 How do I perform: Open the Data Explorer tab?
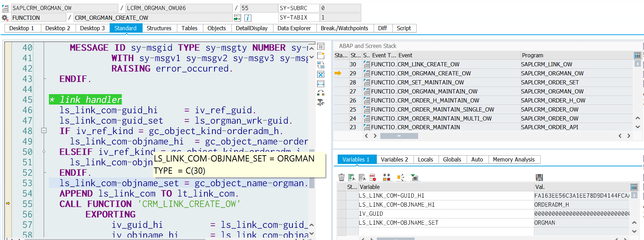click(x=294, y=28)
